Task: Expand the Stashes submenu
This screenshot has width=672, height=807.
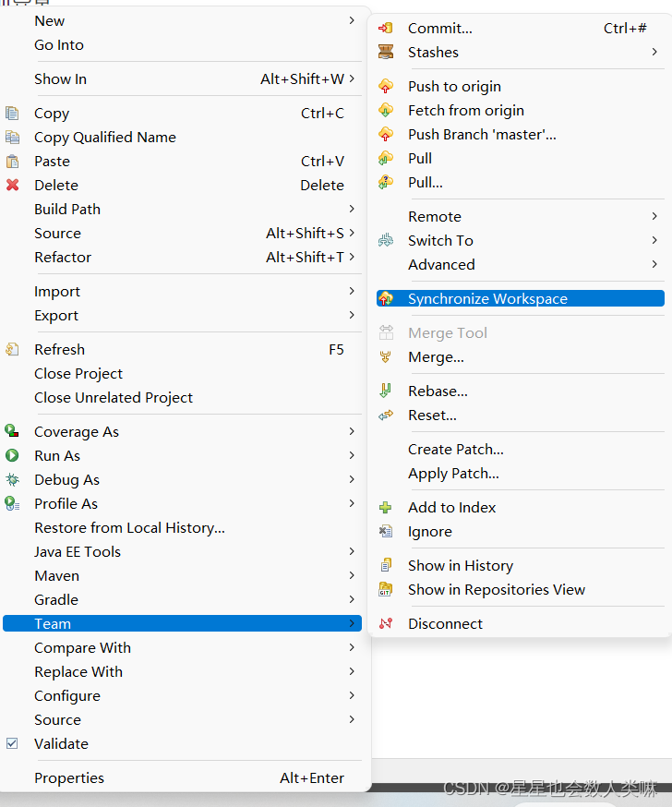Action: tap(432, 52)
